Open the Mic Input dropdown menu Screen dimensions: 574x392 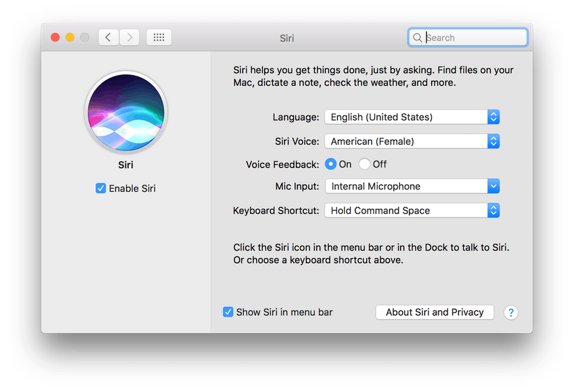click(x=412, y=186)
